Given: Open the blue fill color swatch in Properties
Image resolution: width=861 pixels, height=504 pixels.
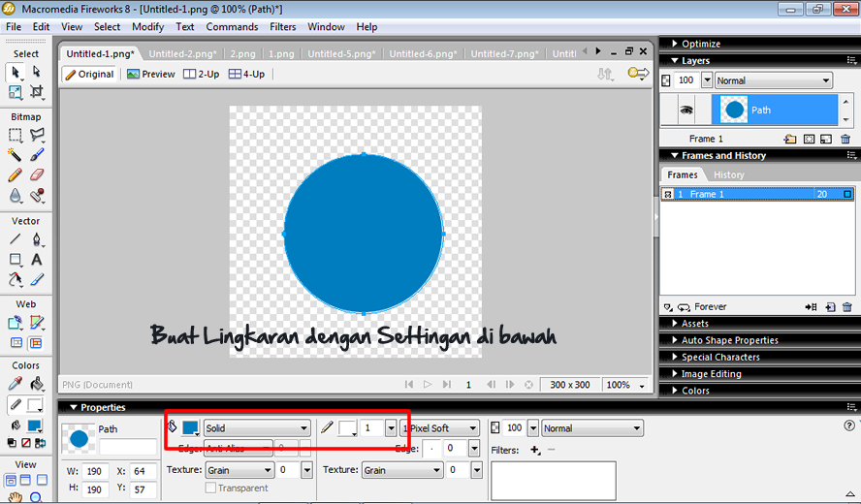Looking at the screenshot, I should (x=191, y=428).
